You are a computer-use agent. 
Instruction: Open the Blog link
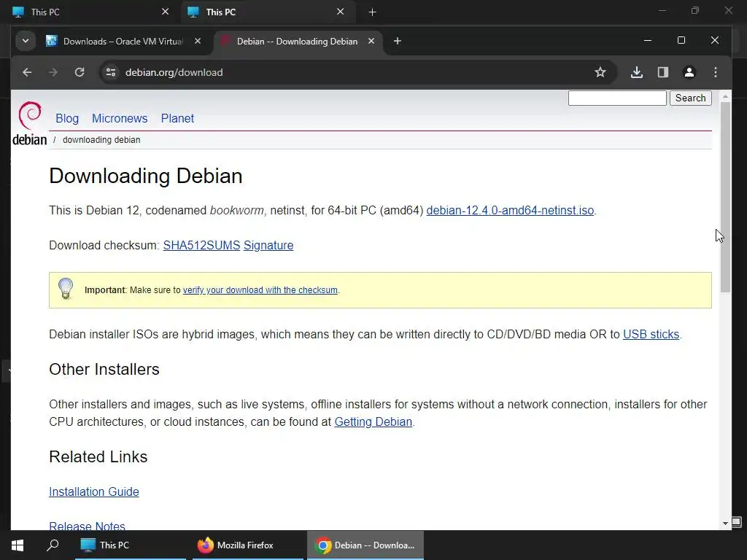[67, 118]
